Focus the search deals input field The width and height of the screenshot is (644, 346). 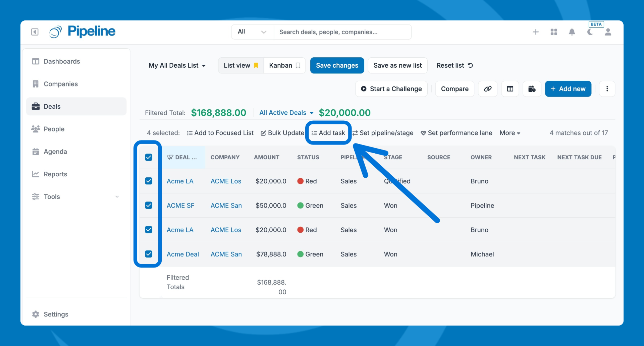click(342, 32)
